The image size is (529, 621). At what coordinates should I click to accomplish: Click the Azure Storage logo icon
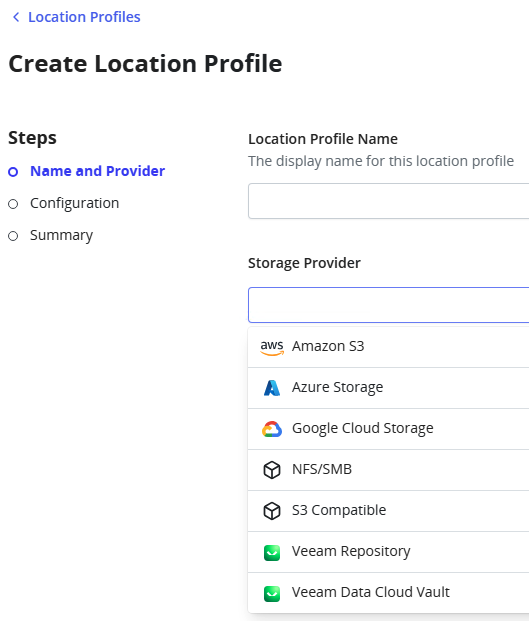click(272, 388)
